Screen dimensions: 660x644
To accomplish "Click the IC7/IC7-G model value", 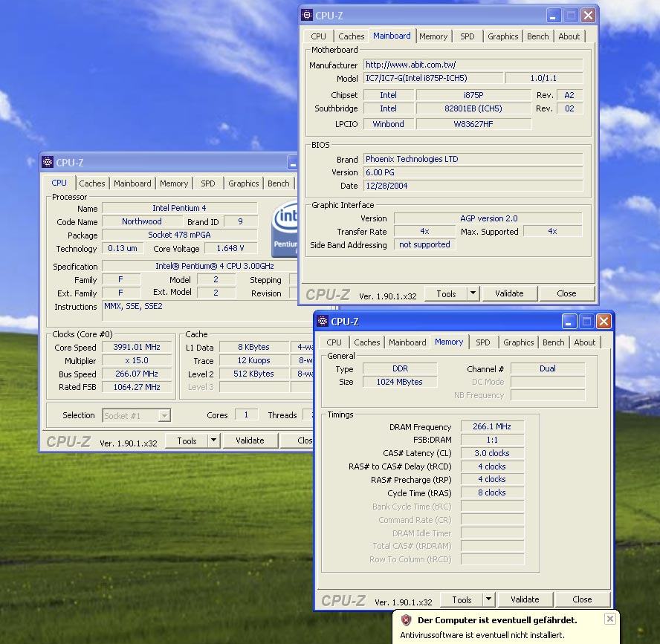I will click(433, 78).
